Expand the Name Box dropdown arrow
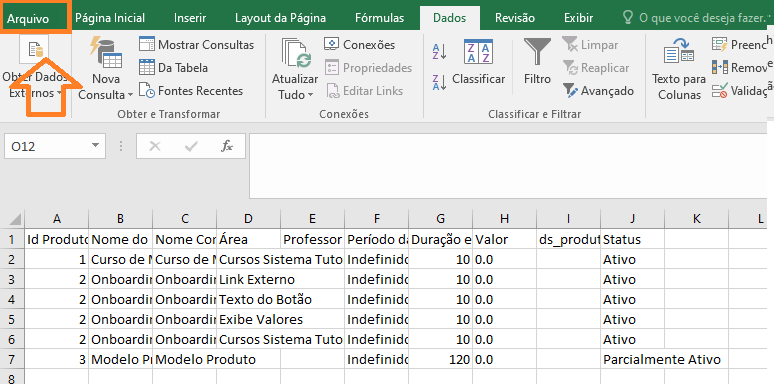Screen dimensions: 774x391 95,146
